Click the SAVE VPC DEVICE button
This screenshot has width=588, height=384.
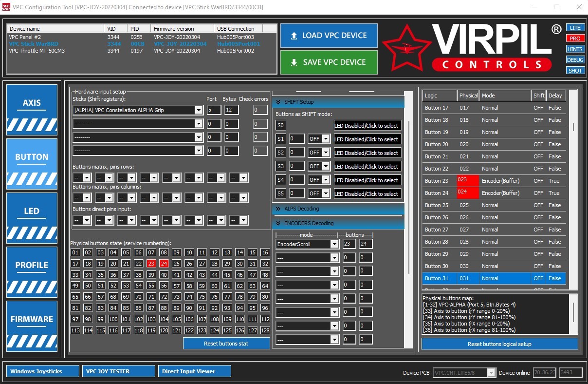pyautogui.click(x=329, y=62)
